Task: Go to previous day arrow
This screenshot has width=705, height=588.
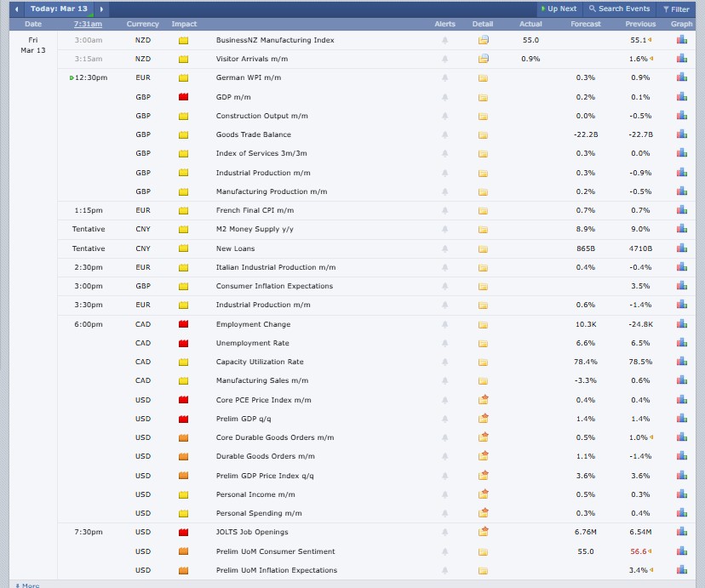Action: (15, 9)
